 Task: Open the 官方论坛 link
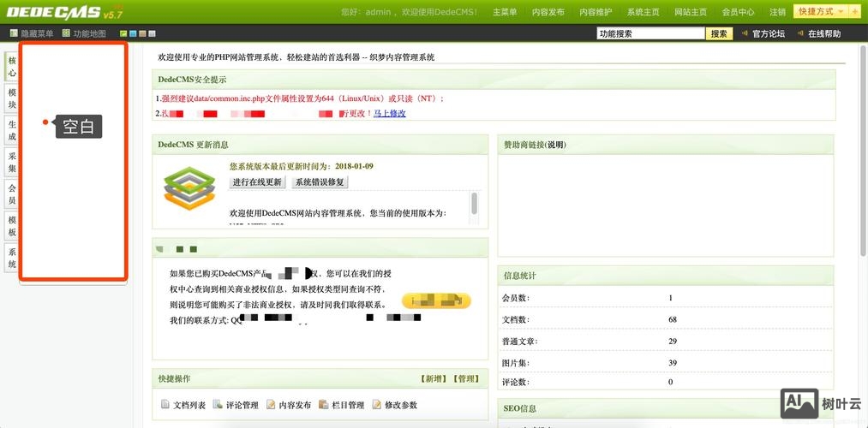tap(769, 33)
